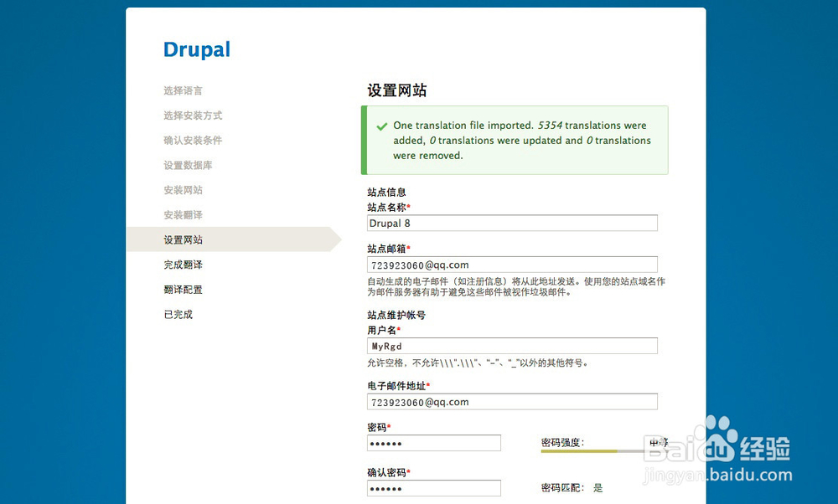The image size is (838, 504).
Task: Select the 选择语言 installer step
Action: [x=183, y=90]
